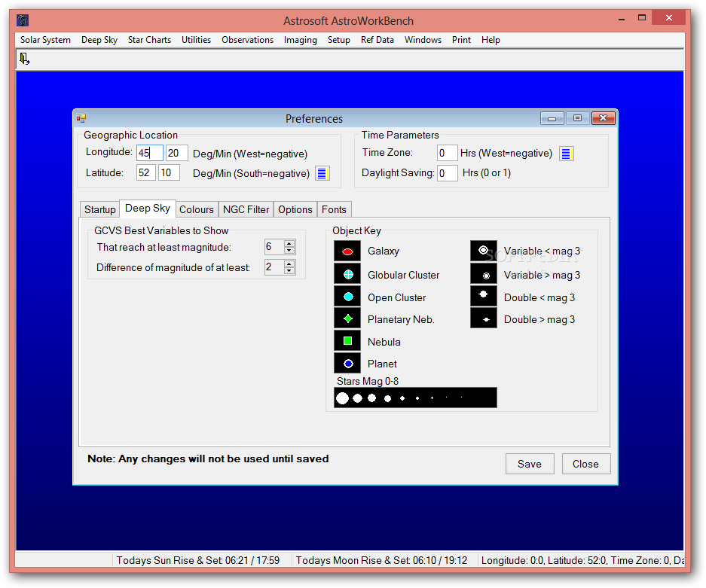The width and height of the screenshot is (706, 588).
Task: Click the Stars Mag 0-8 scale strip
Action: click(415, 398)
